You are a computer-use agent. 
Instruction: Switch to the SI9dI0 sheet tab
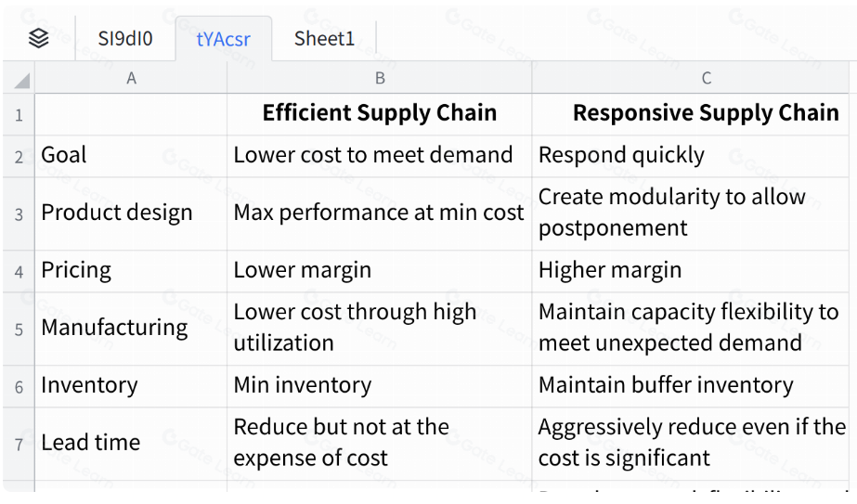point(125,38)
